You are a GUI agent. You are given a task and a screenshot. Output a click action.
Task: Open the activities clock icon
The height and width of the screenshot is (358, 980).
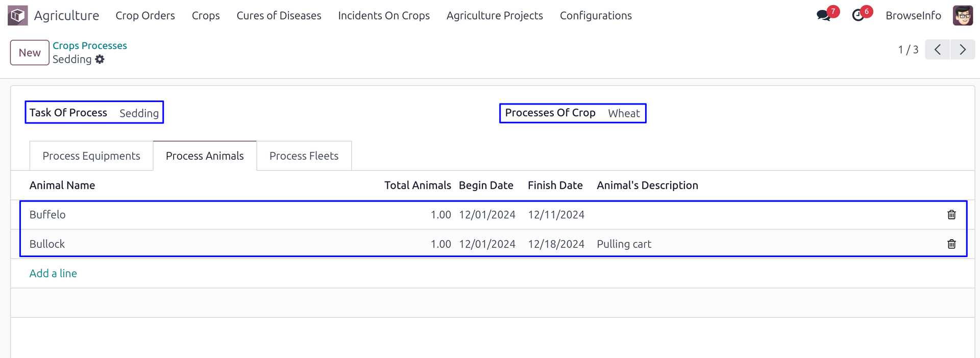858,15
